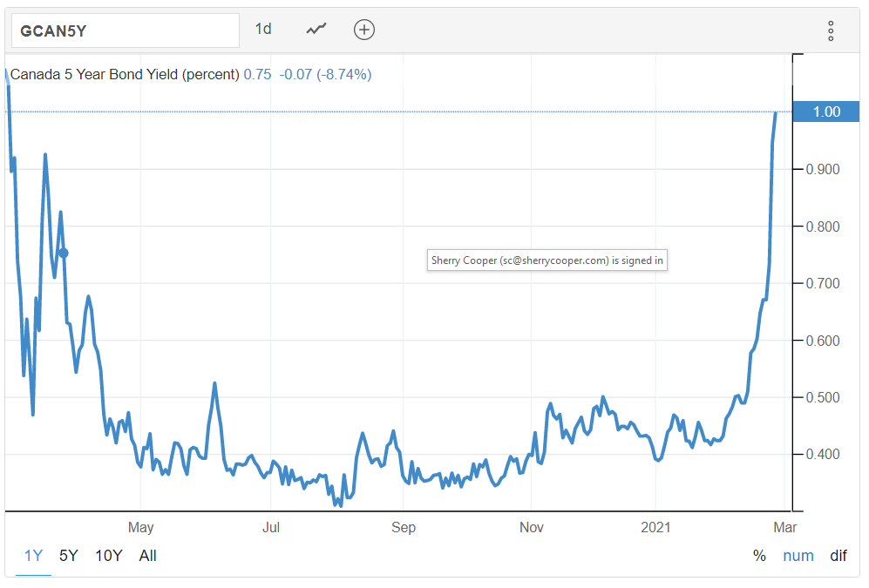Click the 0.900 y-axis label
Image resolution: width=869 pixels, height=588 pixels.
tap(823, 169)
